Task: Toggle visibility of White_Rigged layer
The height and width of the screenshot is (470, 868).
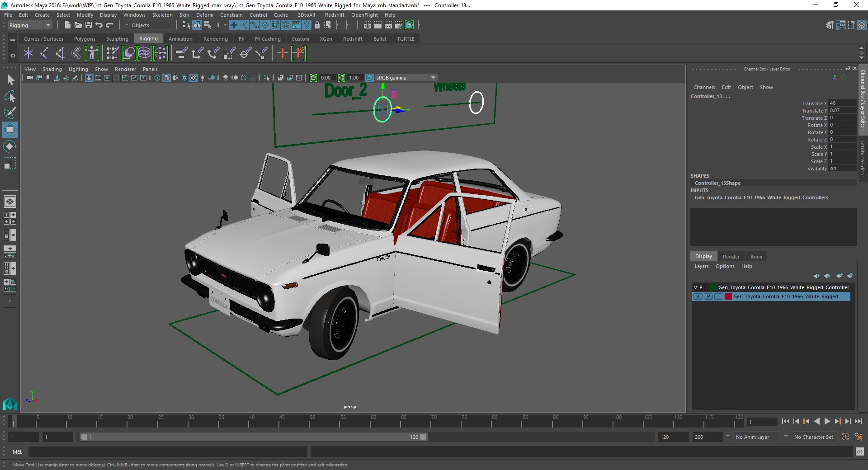Action: (698, 296)
